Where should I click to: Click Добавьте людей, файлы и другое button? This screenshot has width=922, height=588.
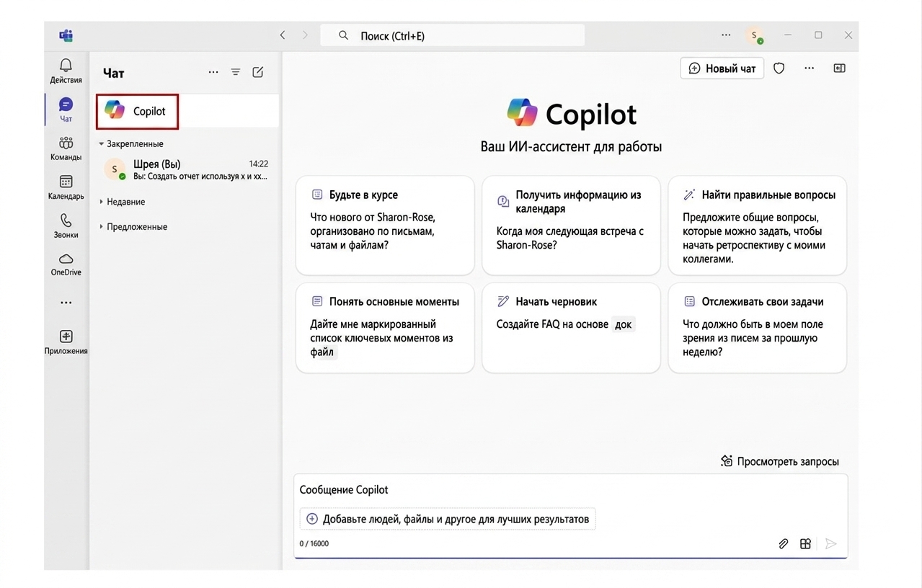pos(448,519)
